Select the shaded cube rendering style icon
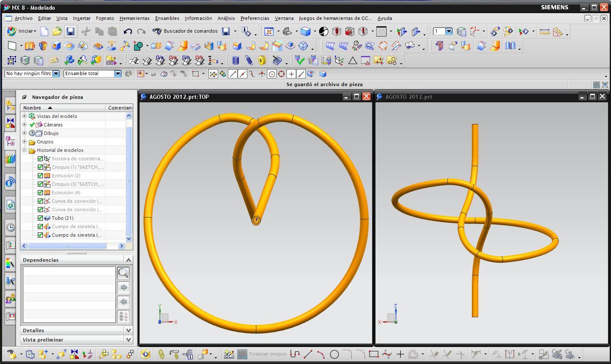This screenshot has width=611, height=364. (x=305, y=31)
